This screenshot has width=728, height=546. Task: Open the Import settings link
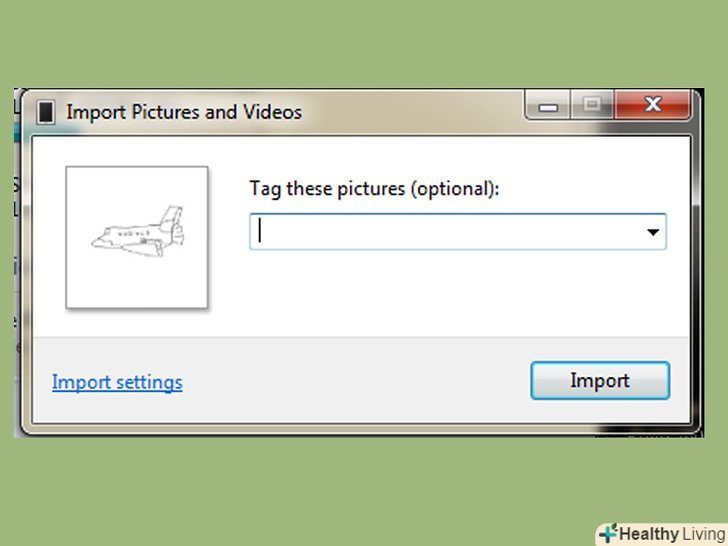[x=117, y=382]
